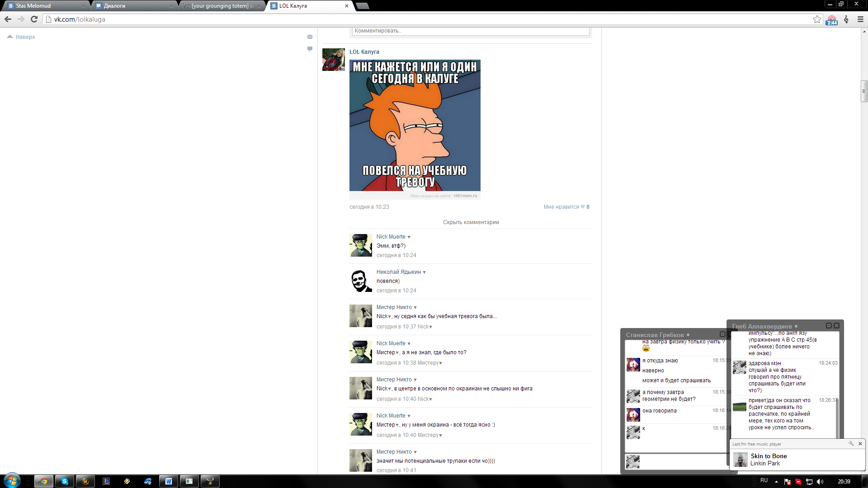Viewport: 868px width, 488px height.
Task: Switch to the Stas Melomud tab
Action: click(x=46, y=6)
